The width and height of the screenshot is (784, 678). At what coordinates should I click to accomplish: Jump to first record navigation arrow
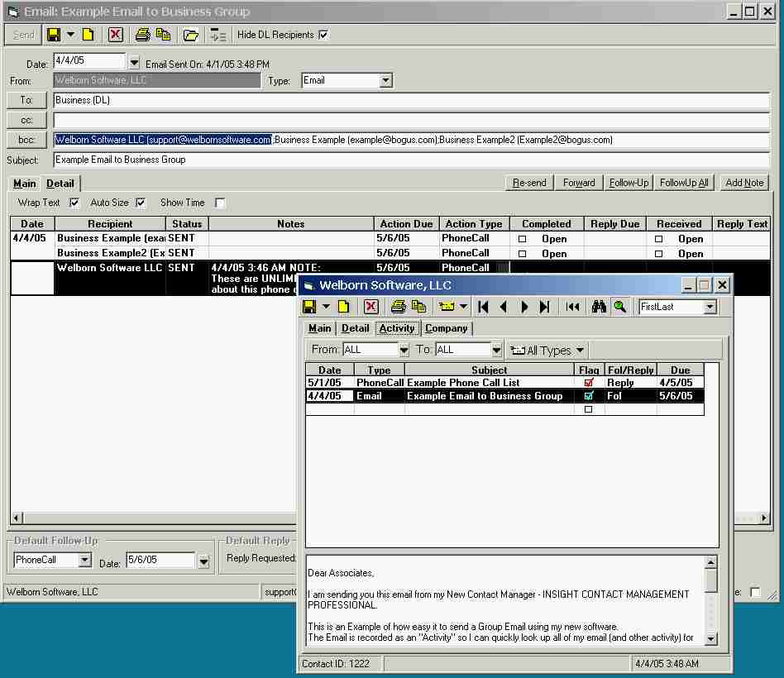coord(484,307)
